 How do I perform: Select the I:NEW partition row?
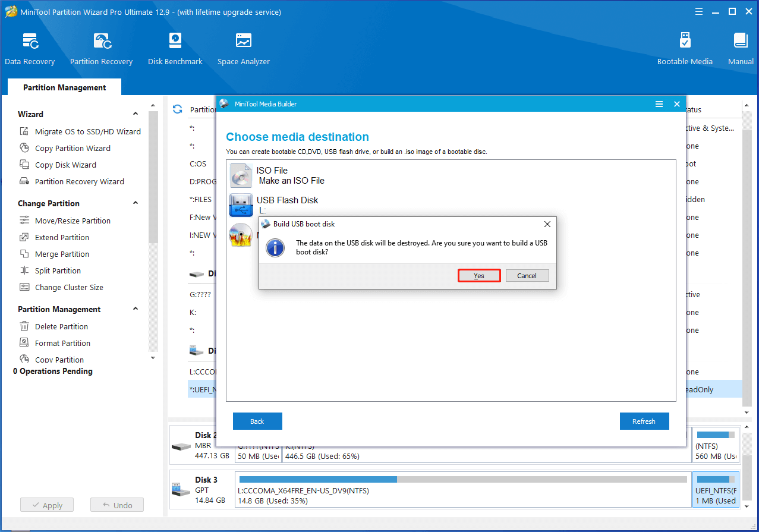click(x=202, y=235)
